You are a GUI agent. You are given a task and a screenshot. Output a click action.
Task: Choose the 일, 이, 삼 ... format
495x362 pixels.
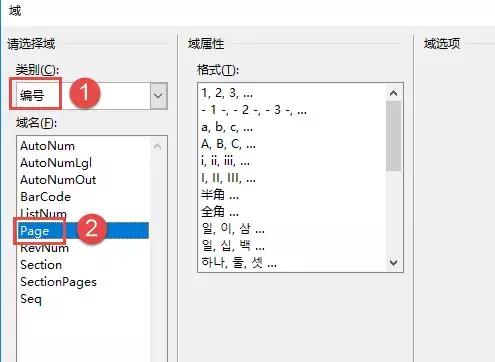pos(233,229)
